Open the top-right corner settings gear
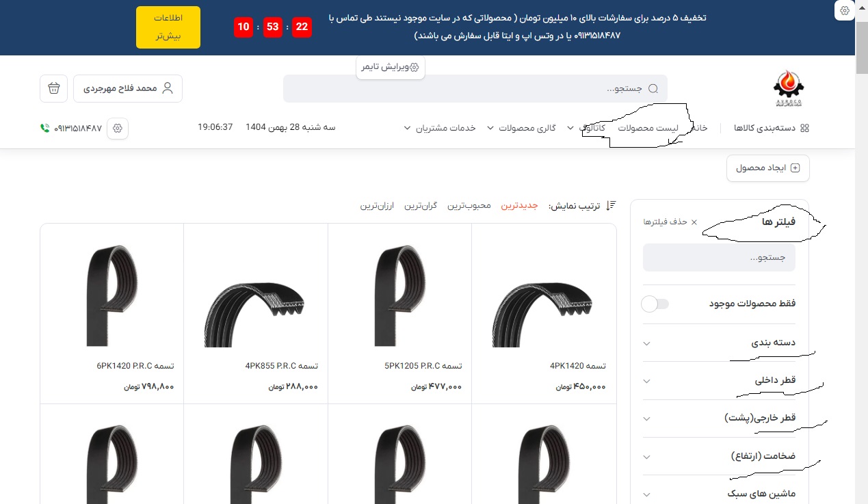 [845, 10]
